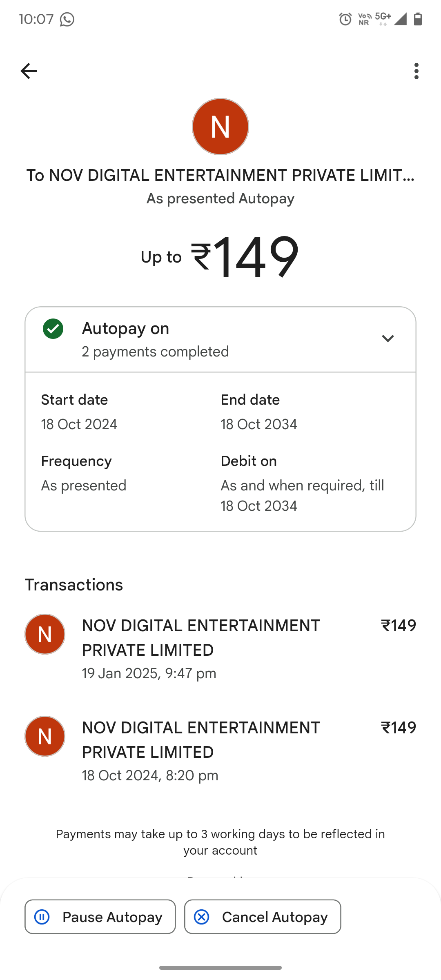Tap the battery icon in status bar
441x980 pixels.
coord(418,19)
